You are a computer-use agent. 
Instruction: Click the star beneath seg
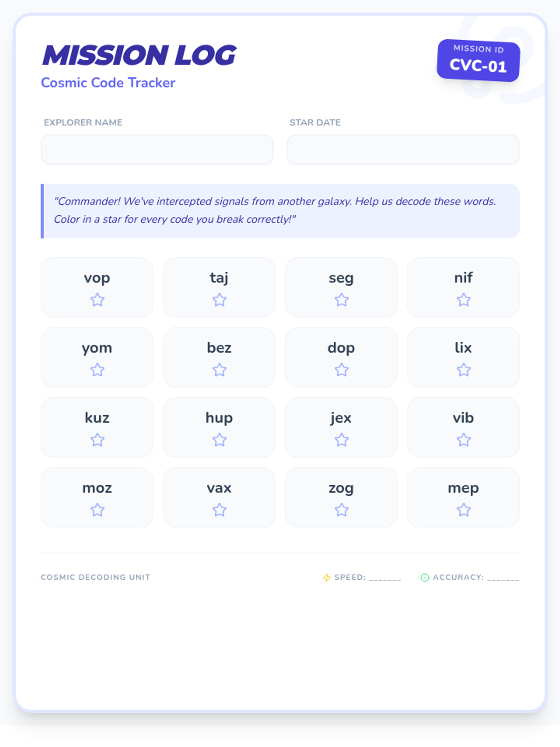342,300
